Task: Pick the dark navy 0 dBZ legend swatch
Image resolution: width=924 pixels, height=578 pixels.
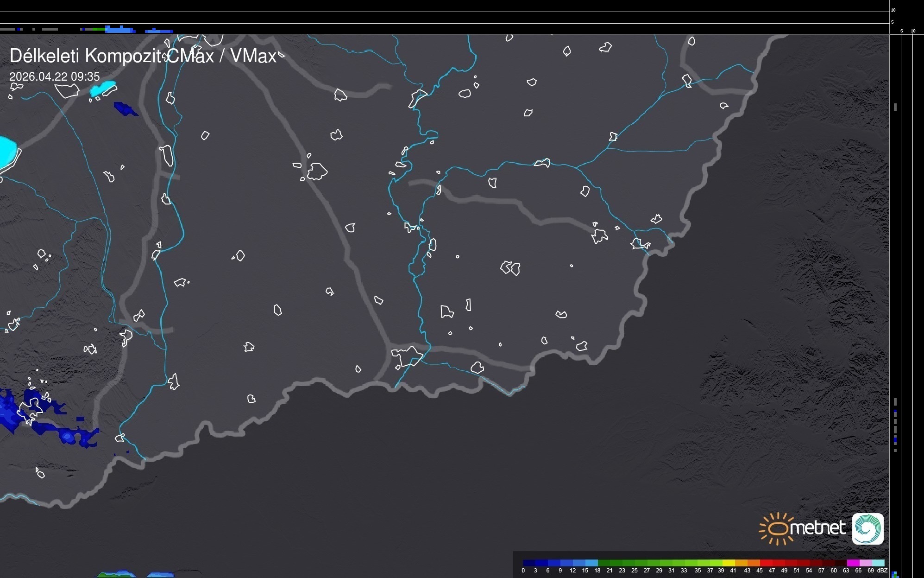Action: [529, 563]
